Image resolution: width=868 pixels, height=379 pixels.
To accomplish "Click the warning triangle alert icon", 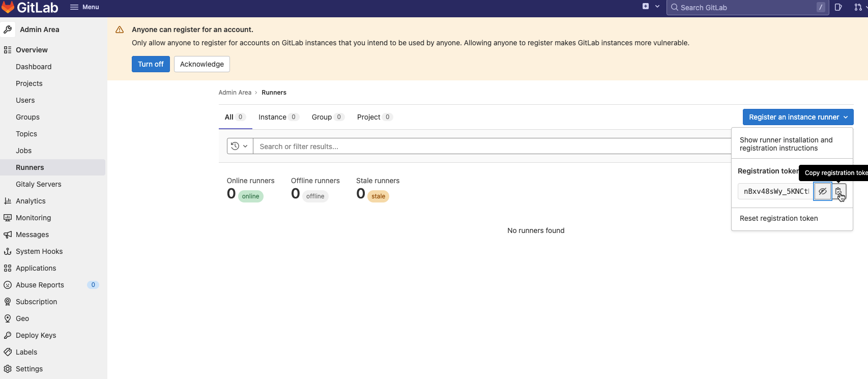I will 120,30.
